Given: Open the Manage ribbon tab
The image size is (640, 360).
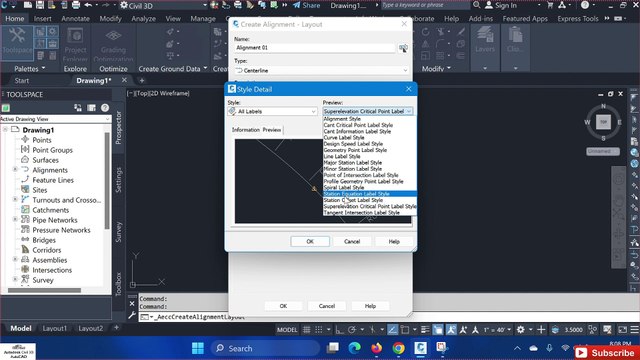Looking at the screenshot, I should pos(203,18).
